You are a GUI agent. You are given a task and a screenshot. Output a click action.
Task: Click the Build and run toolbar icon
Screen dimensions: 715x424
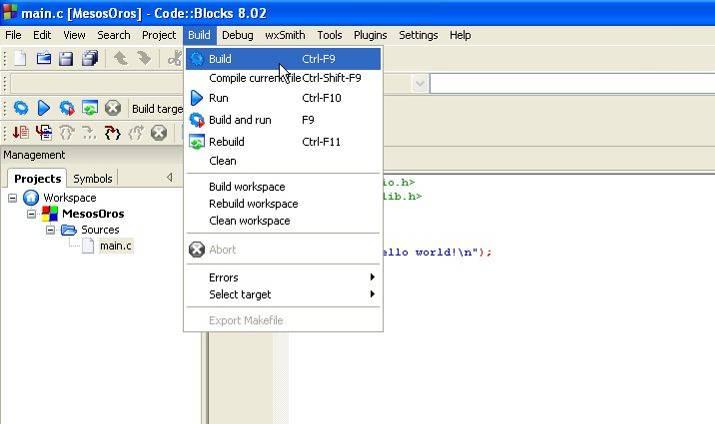(67, 108)
